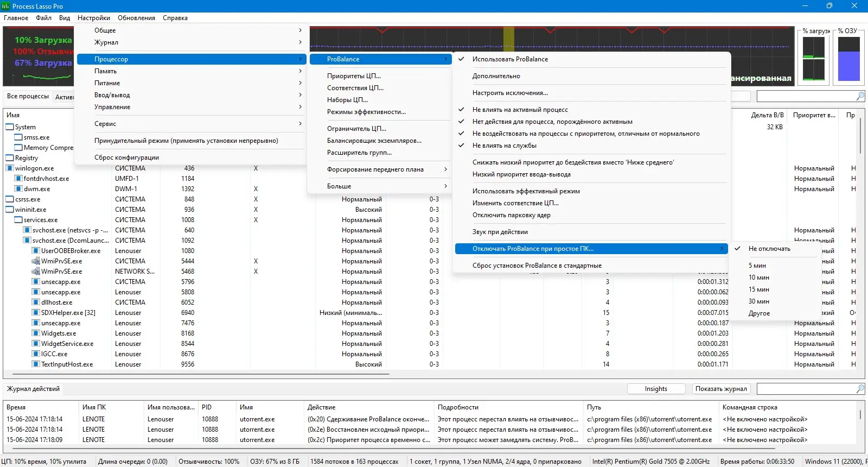Click the magnifier icon in process search box
Screen dimensions: 868x467
point(860,96)
